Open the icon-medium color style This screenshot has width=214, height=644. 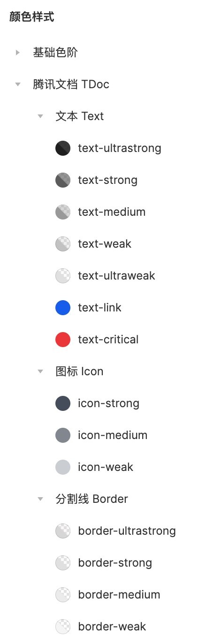click(x=113, y=435)
